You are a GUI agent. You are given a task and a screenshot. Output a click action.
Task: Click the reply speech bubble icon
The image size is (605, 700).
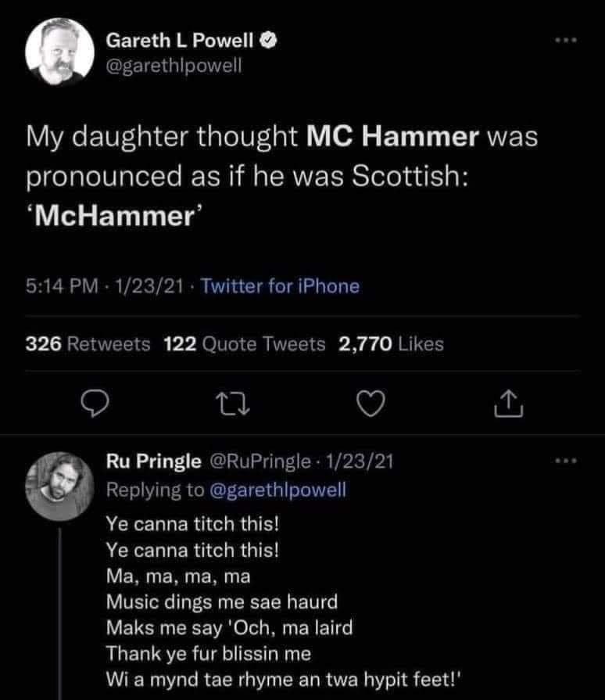coord(95,403)
